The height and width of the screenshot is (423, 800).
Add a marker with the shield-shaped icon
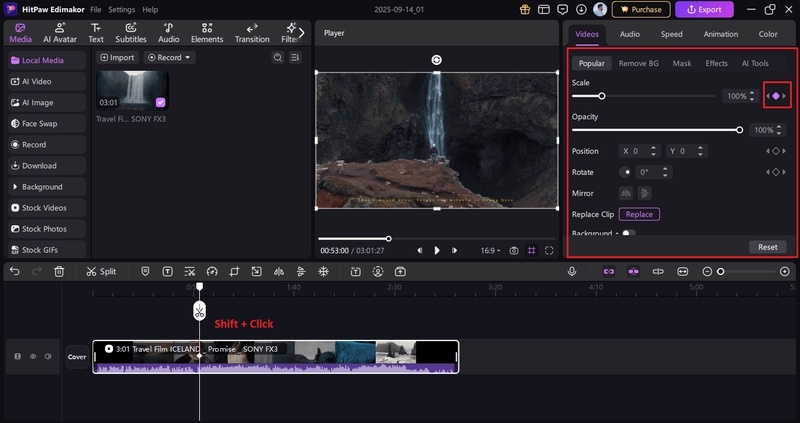click(145, 271)
